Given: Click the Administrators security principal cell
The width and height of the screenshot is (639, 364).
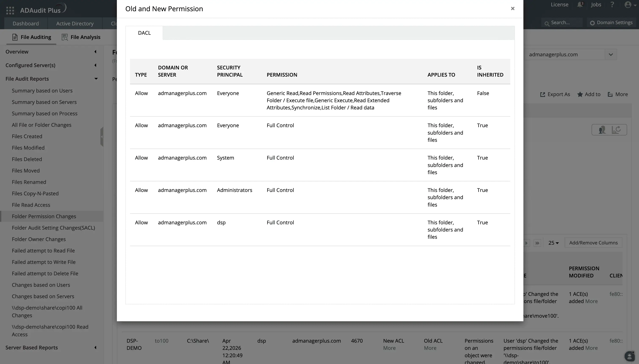Looking at the screenshot, I should coord(235,190).
